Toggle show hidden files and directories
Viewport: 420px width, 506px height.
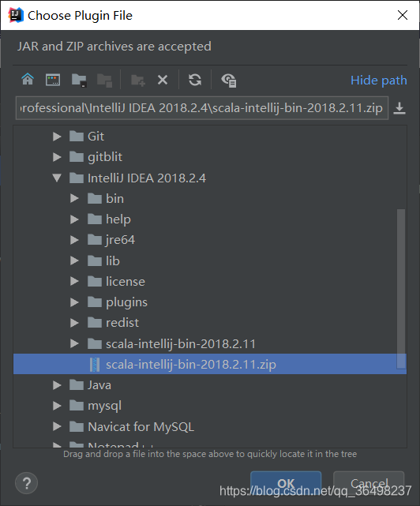pos(229,81)
